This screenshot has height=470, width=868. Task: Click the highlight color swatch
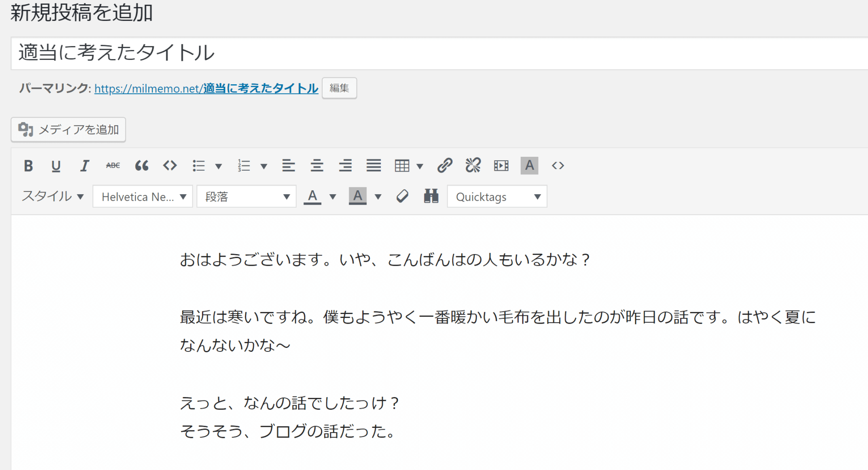pyautogui.click(x=358, y=197)
